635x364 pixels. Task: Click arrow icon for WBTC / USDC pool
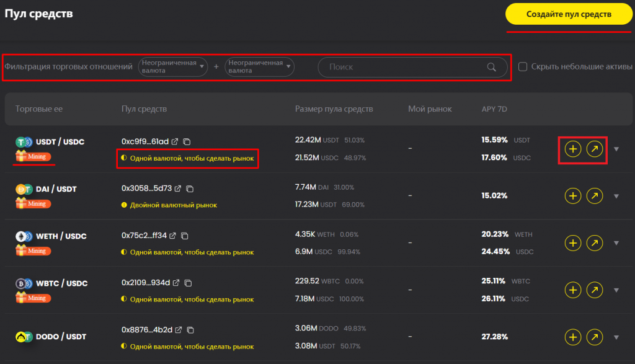pyautogui.click(x=595, y=290)
